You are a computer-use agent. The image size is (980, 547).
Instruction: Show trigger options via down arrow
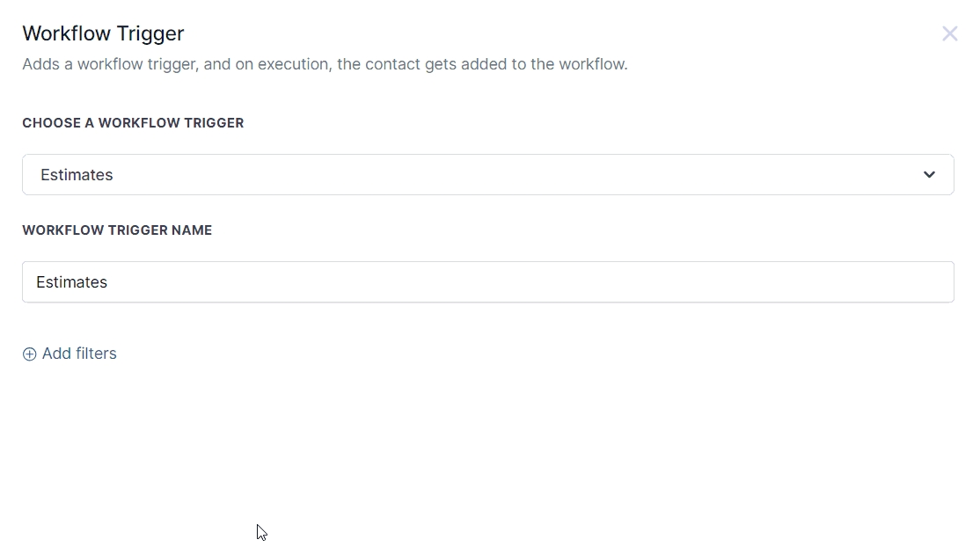pyautogui.click(x=929, y=175)
